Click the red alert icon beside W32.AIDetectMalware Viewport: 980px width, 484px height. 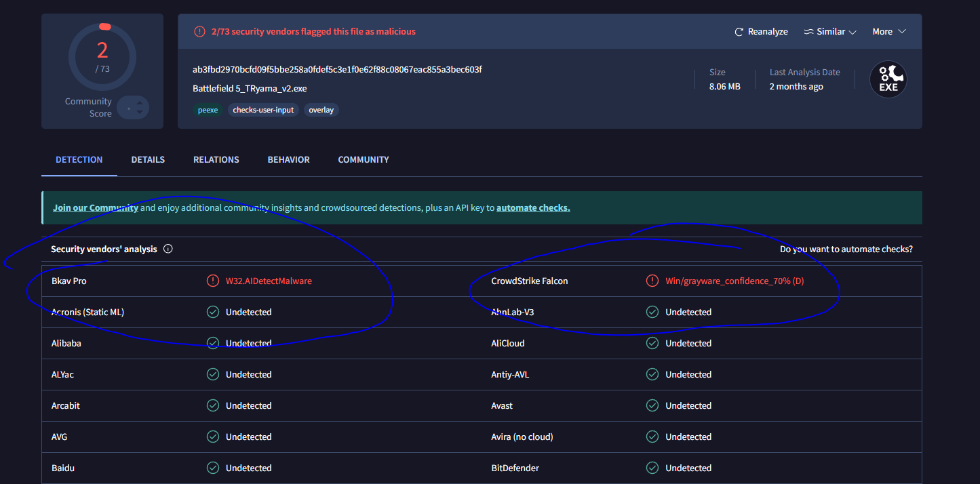click(x=212, y=281)
